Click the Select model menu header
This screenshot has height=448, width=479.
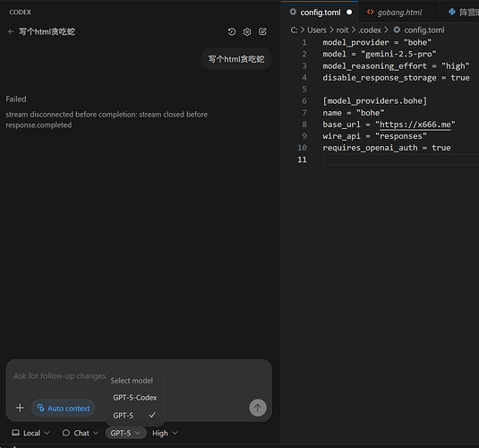click(x=132, y=381)
